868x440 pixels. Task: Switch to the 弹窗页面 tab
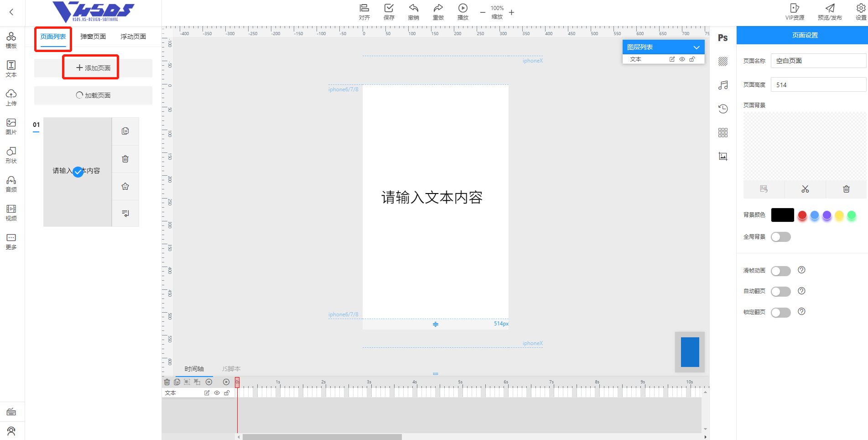point(93,37)
